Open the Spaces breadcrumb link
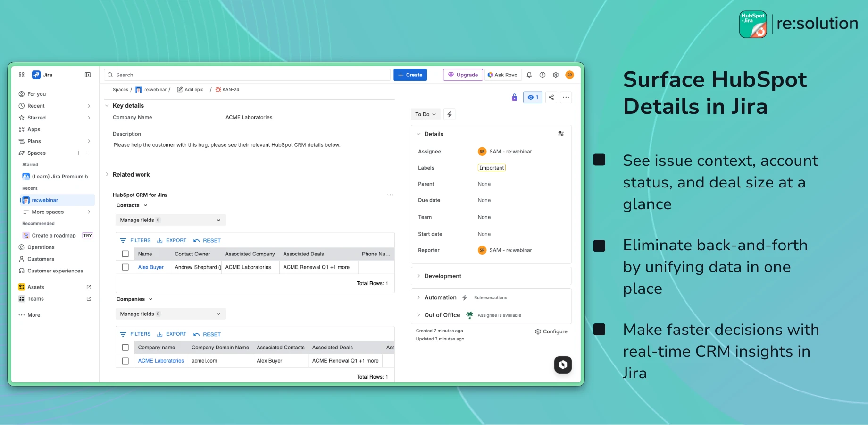The height and width of the screenshot is (425, 868). (x=120, y=90)
